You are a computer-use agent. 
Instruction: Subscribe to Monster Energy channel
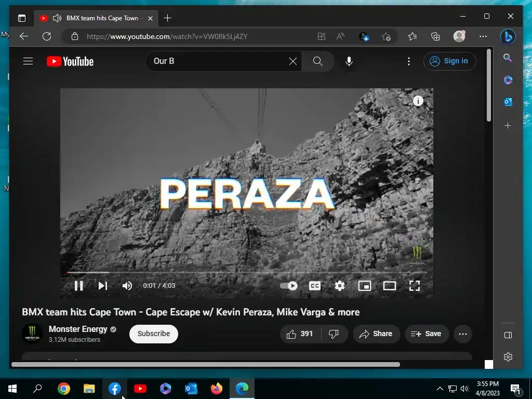click(154, 334)
